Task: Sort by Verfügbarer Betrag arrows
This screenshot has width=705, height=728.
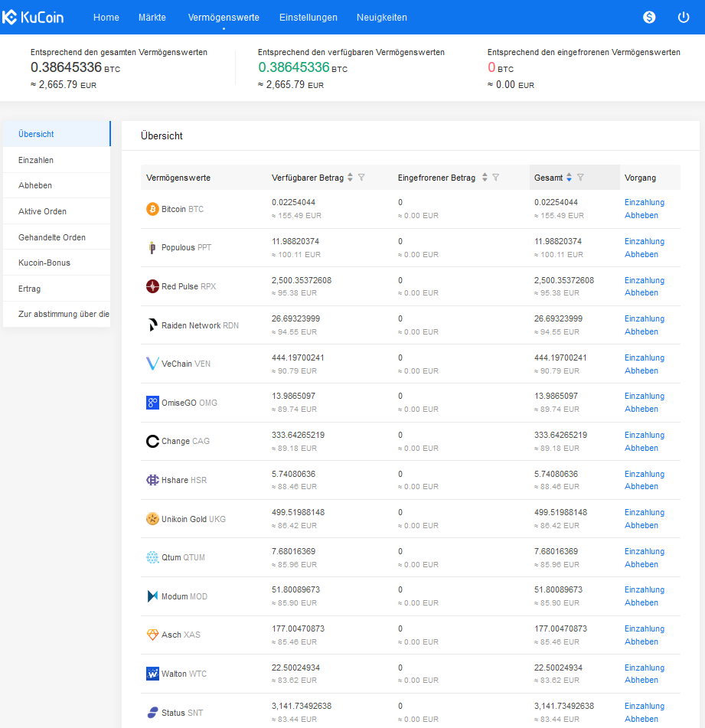Action: (350, 178)
